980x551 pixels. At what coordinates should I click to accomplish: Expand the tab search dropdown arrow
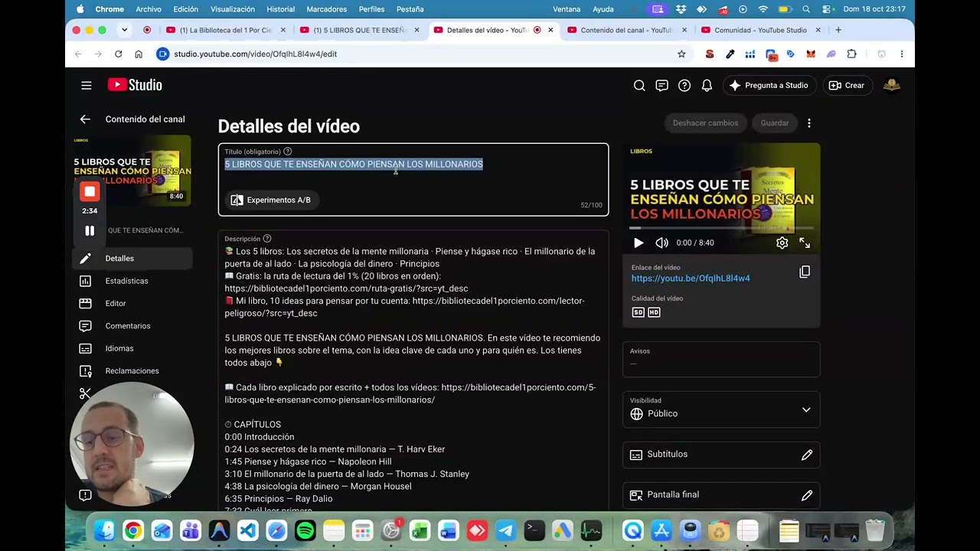coord(124,30)
